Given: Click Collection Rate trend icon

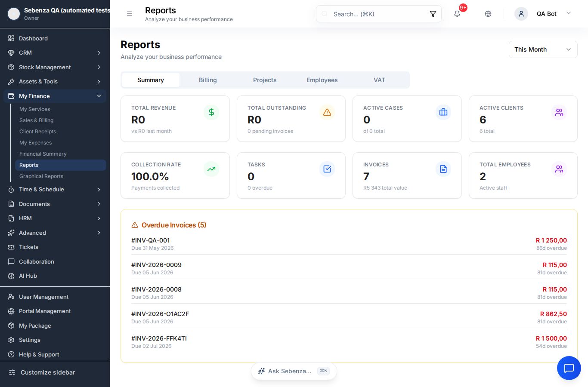Looking at the screenshot, I should coord(211,169).
